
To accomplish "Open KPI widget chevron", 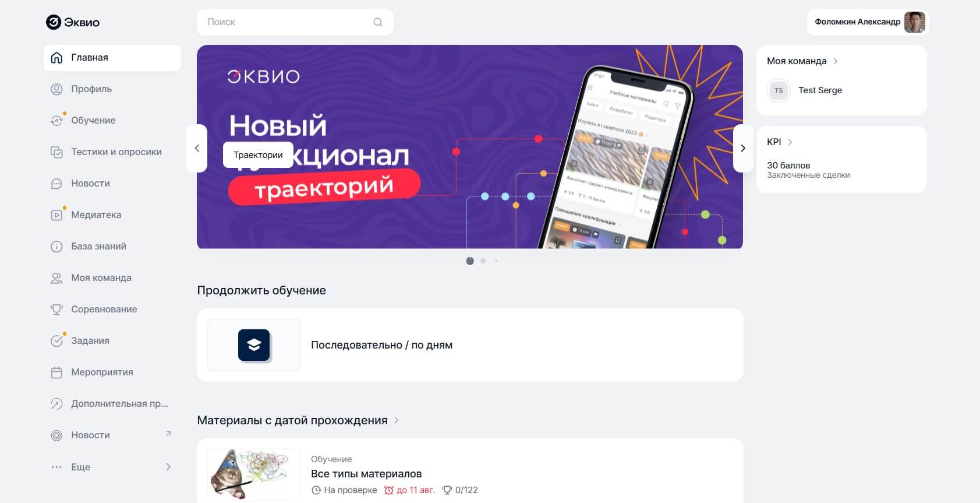I will click(790, 142).
